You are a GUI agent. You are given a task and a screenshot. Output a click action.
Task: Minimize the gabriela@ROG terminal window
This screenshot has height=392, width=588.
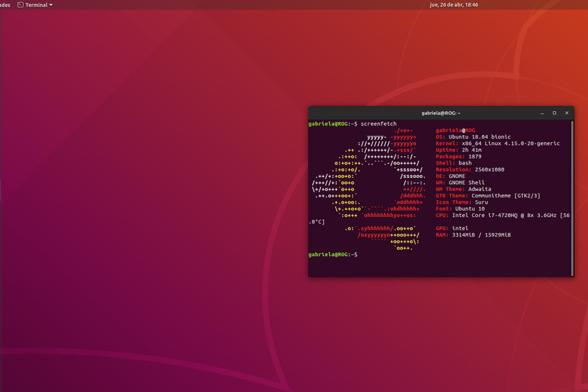[x=542, y=113]
